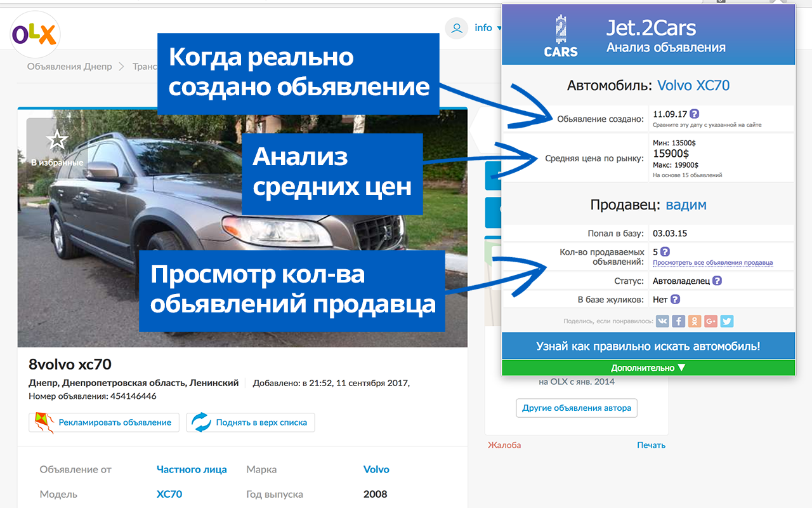
Task: Open the Volvo XC70 link in popup
Action: pos(693,85)
